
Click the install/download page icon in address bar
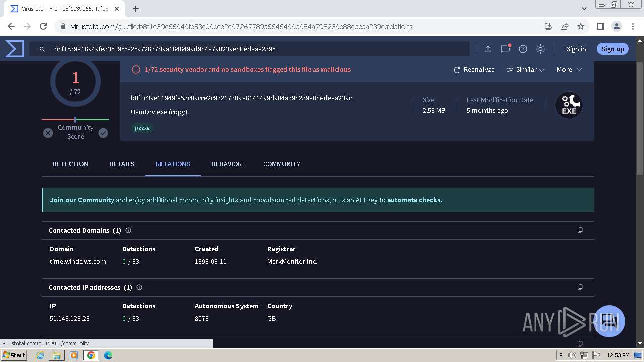pos(548,26)
